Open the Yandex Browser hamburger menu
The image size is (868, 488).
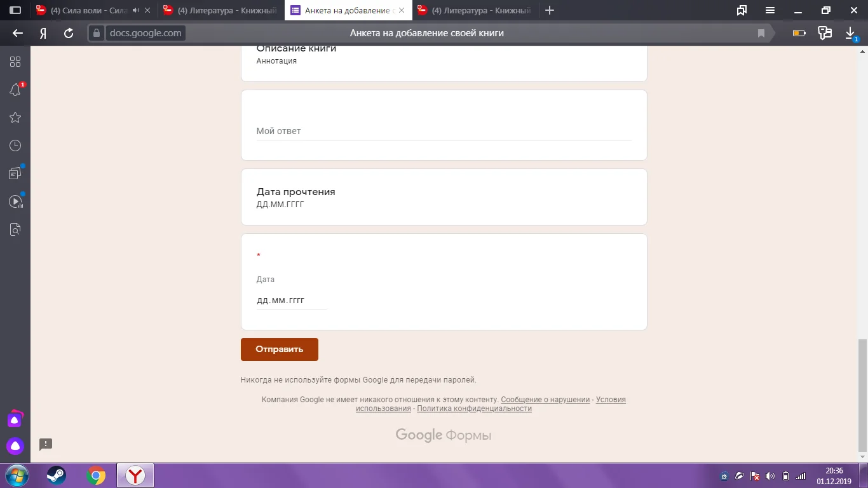(x=770, y=10)
